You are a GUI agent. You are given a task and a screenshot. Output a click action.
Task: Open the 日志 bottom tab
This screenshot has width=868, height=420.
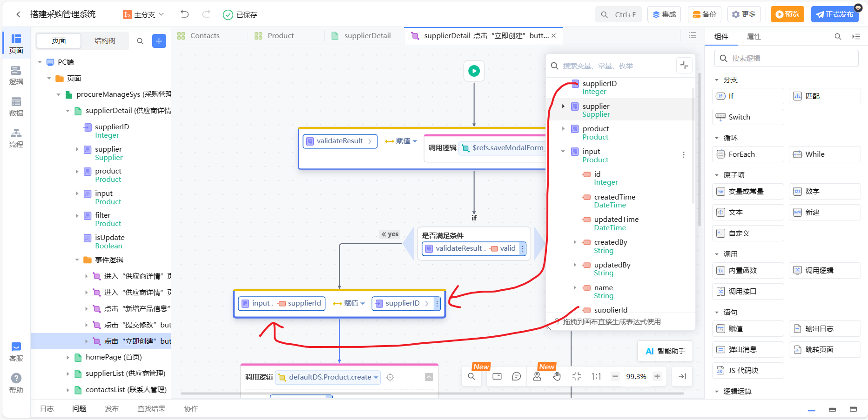[x=47, y=409]
